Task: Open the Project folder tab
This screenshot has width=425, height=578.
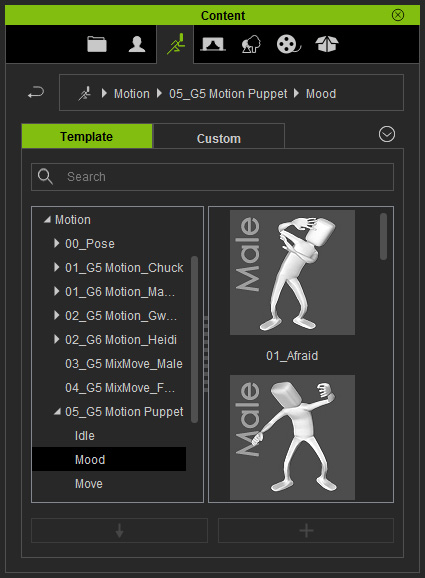Action: (x=97, y=44)
